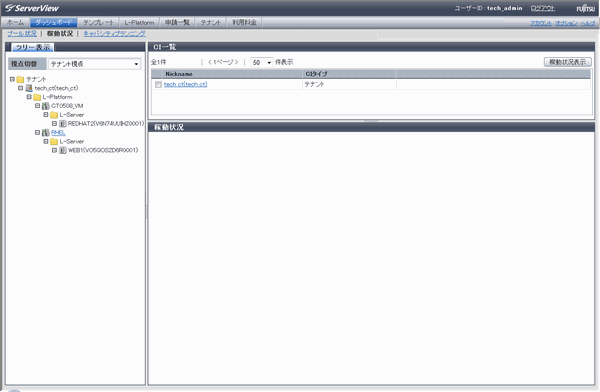Open the tech_ct(tech_ct) nickname link
Viewport: 600px width, 392px height.
pyautogui.click(x=185, y=84)
